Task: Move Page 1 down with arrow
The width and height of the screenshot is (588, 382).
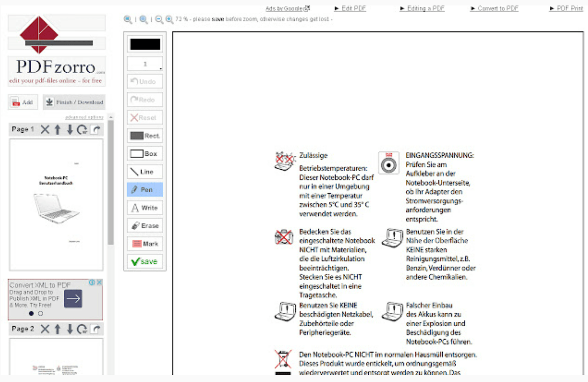Action: (70, 129)
